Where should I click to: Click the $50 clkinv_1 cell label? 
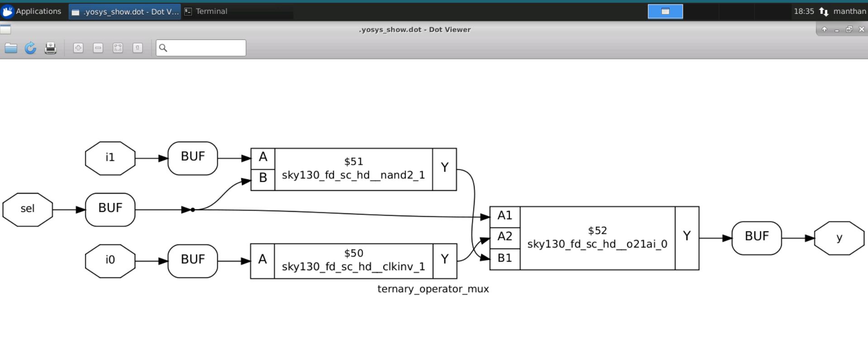[x=353, y=261]
